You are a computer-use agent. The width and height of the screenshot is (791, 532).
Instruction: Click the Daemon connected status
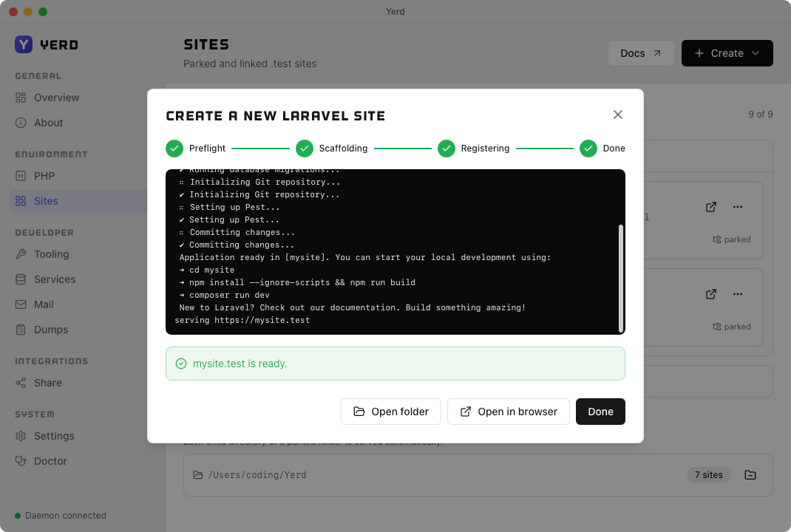click(x=61, y=515)
